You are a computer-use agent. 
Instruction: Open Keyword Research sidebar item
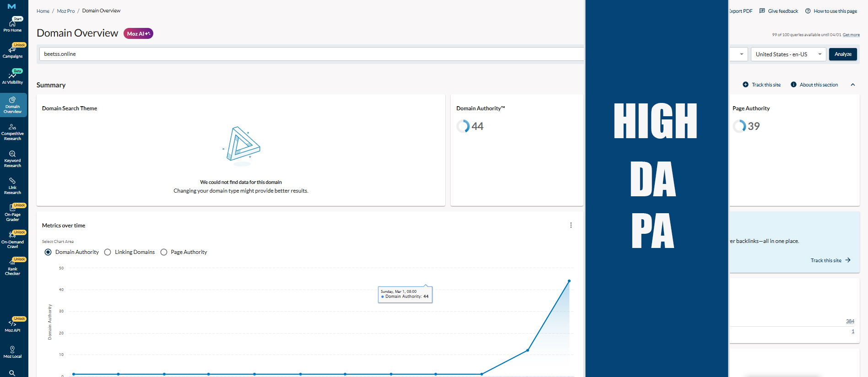12,159
